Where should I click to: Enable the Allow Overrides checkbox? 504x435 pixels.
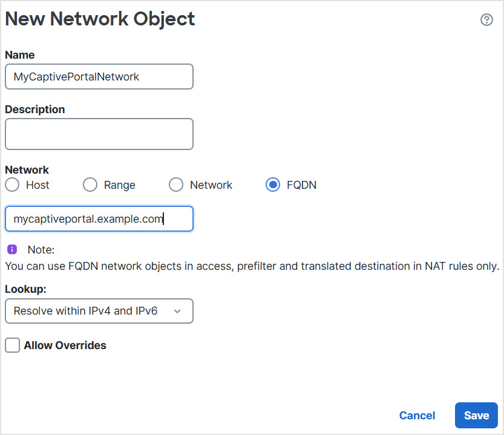pos(12,345)
